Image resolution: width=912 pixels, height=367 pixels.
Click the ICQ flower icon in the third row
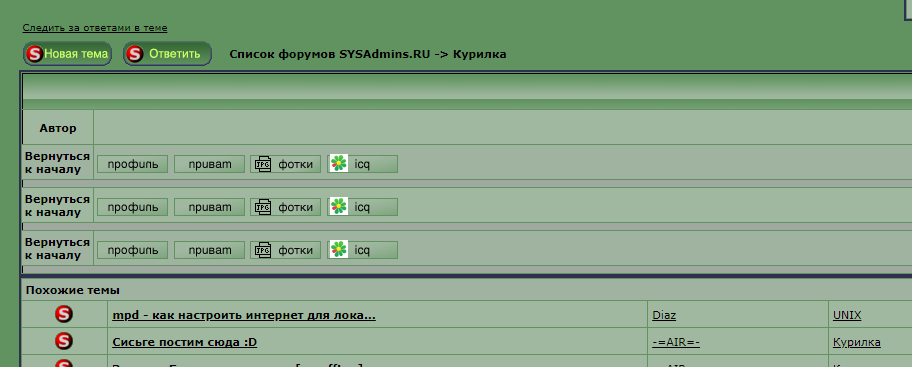click(338, 250)
